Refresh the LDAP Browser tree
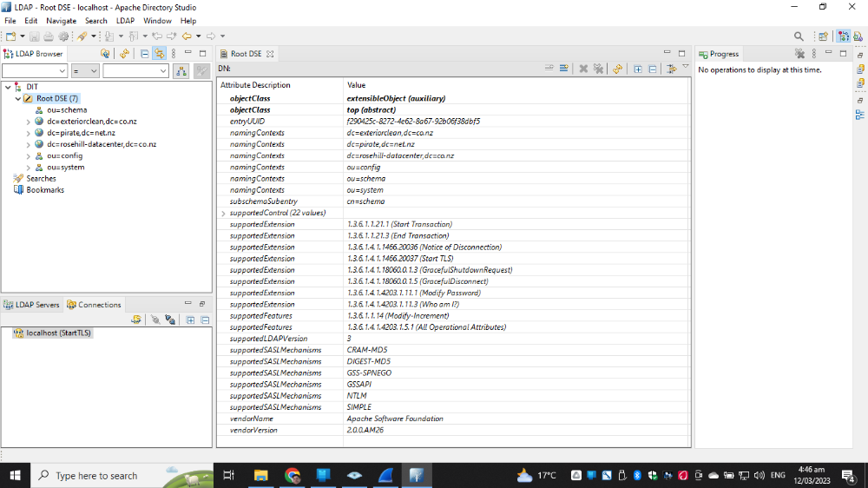 (124, 53)
